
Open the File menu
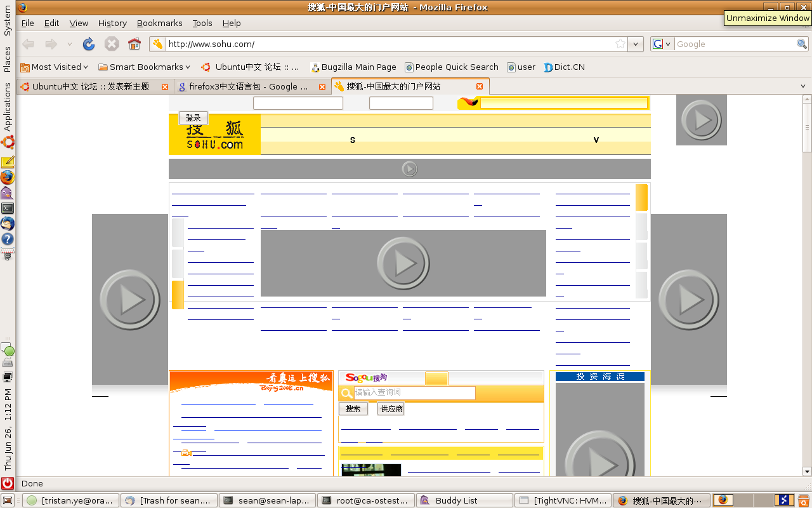28,23
